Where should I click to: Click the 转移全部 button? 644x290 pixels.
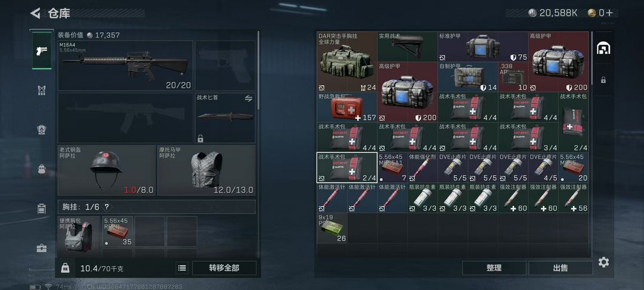[x=224, y=268]
